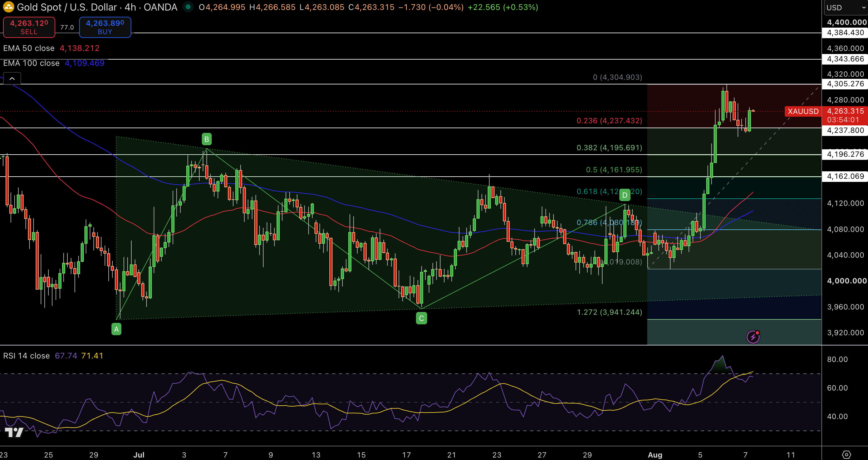This screenshot has height=460, width=868.
Task: Open the USD currency dropdown
Action: click(x=846, y=7)
